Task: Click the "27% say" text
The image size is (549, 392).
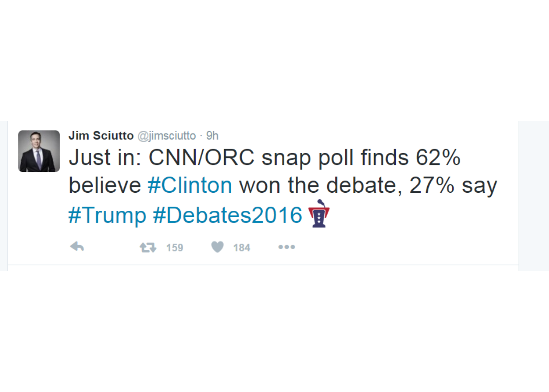Action: [x=453, y=185]
